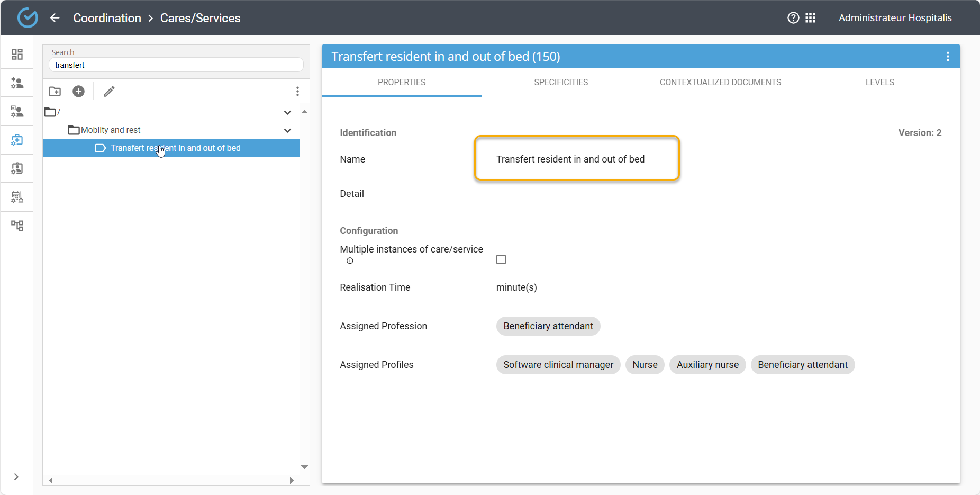Screen dimensions: 980x495
Task: Expand the left sidebar with bottom chevron
Action: (x=16, y=476)
